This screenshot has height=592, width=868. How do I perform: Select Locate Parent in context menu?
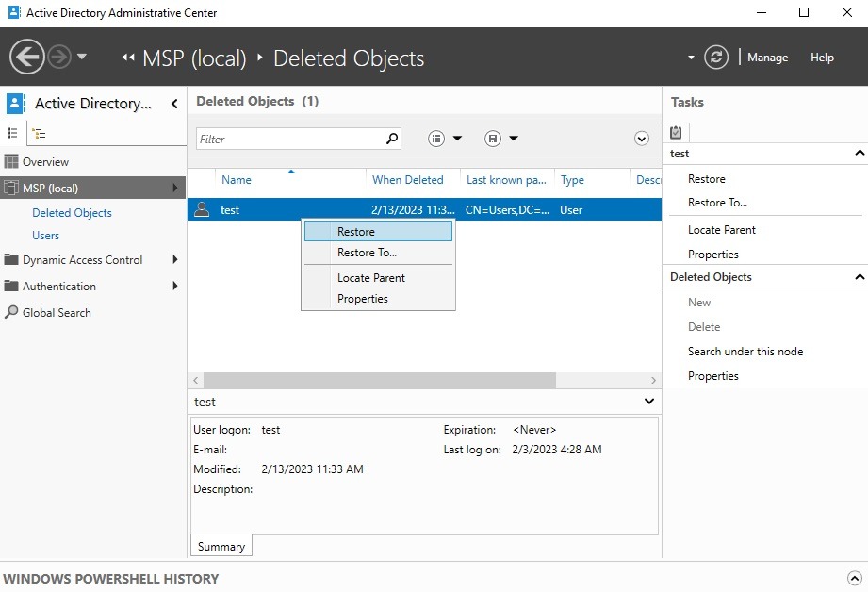click(x=371, y=278)
